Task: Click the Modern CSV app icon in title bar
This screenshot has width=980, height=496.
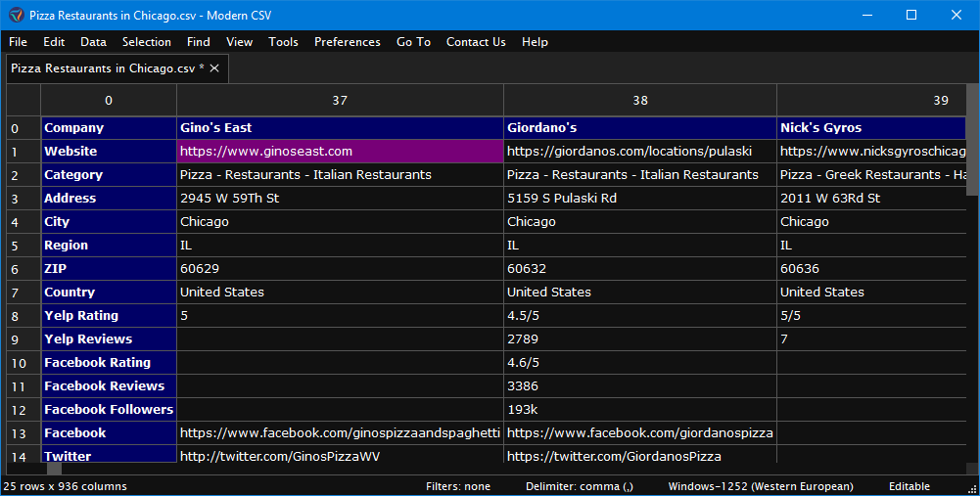Action: click(17, 15)
